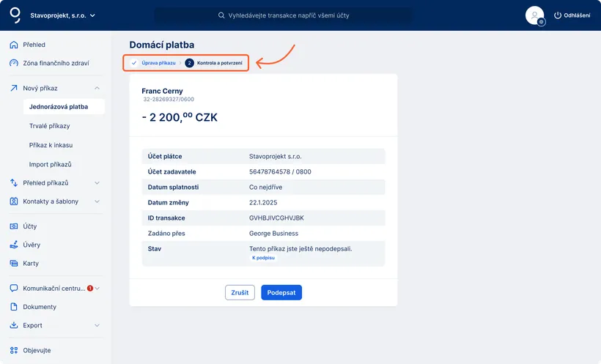The image size is (601, 364).
Task: Select the Úvěry icon in sidebar
Action: click(x=13, y=245)
